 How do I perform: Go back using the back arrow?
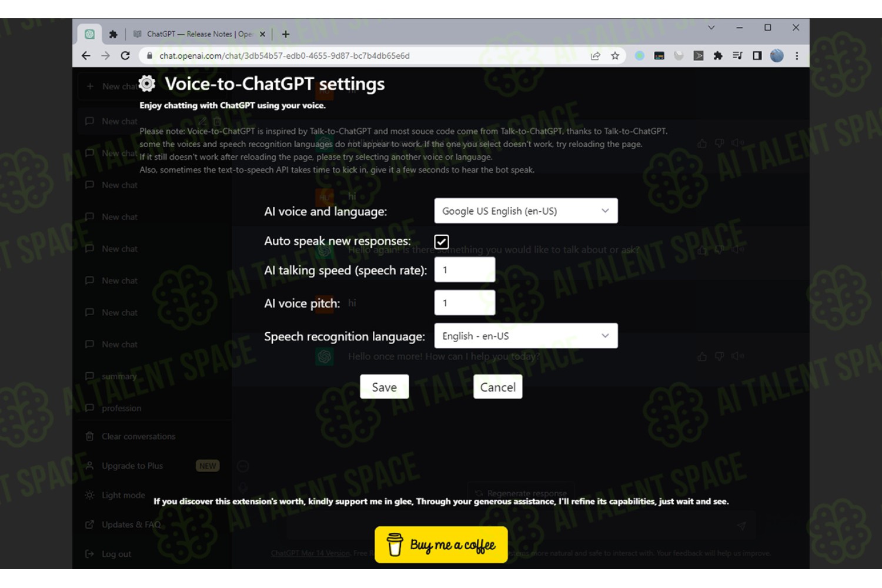click(x=86, y=56)
